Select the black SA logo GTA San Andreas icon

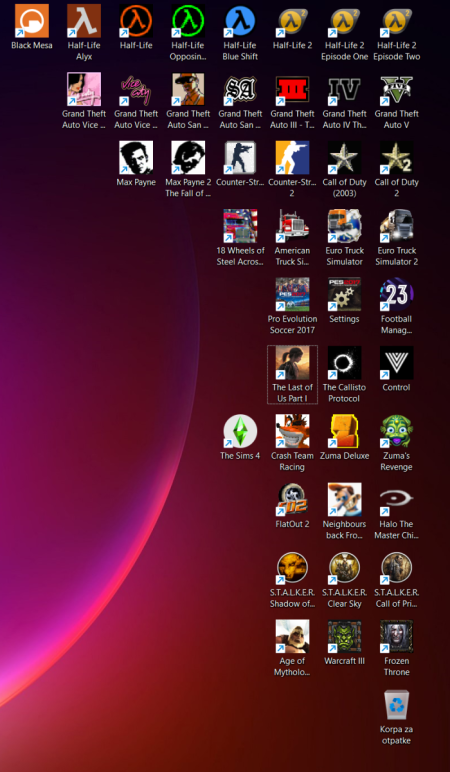[x=240, y=89]
